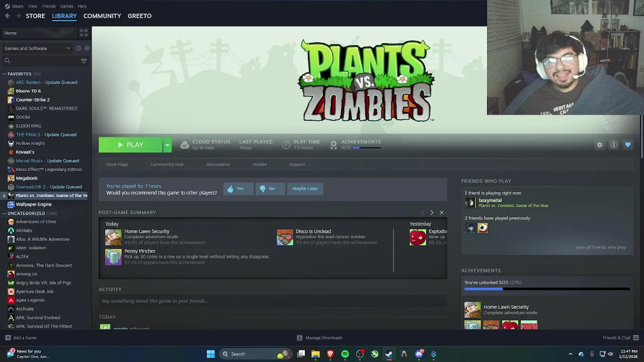Open Spotify from the taskbar
644x362 pixels.
(x=345, y=354)
